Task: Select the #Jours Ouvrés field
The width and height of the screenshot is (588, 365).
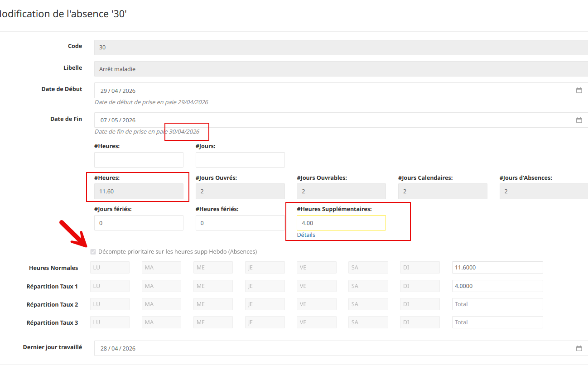Action: 240,191
